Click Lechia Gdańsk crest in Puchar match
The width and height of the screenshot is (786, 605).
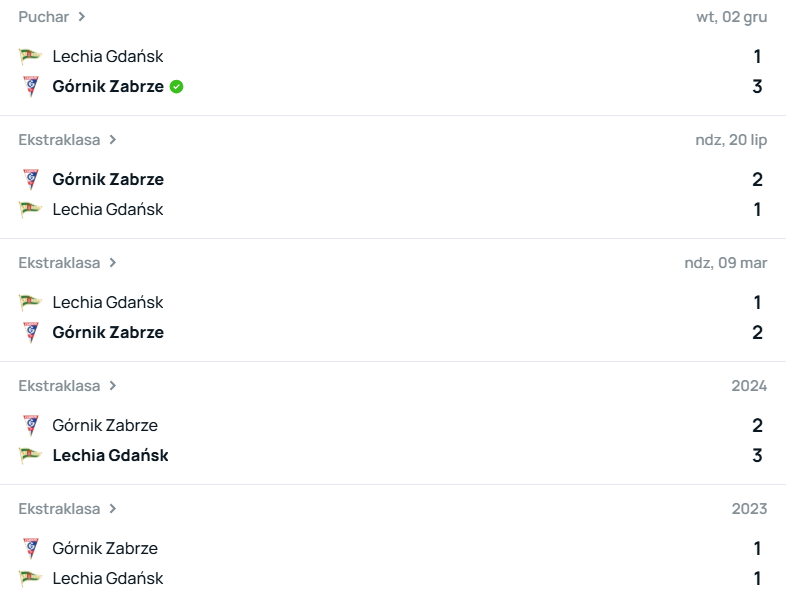(x=30, y=56)
